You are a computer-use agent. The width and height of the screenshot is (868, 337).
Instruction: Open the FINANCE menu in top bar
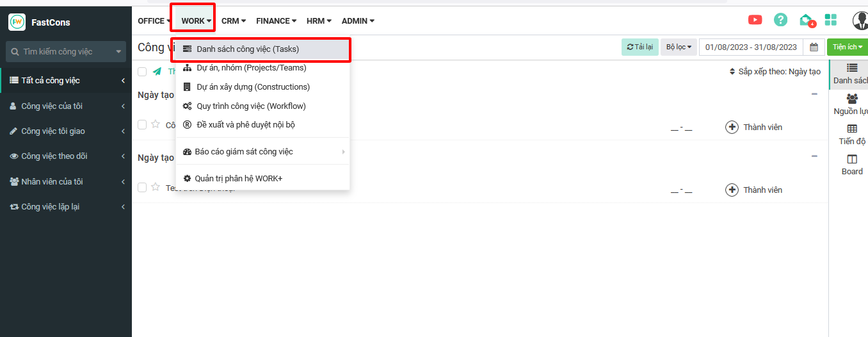point(276,21)
